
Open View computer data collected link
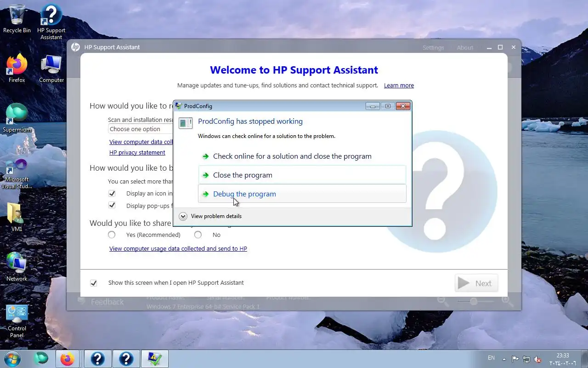(x=141, y=142)
